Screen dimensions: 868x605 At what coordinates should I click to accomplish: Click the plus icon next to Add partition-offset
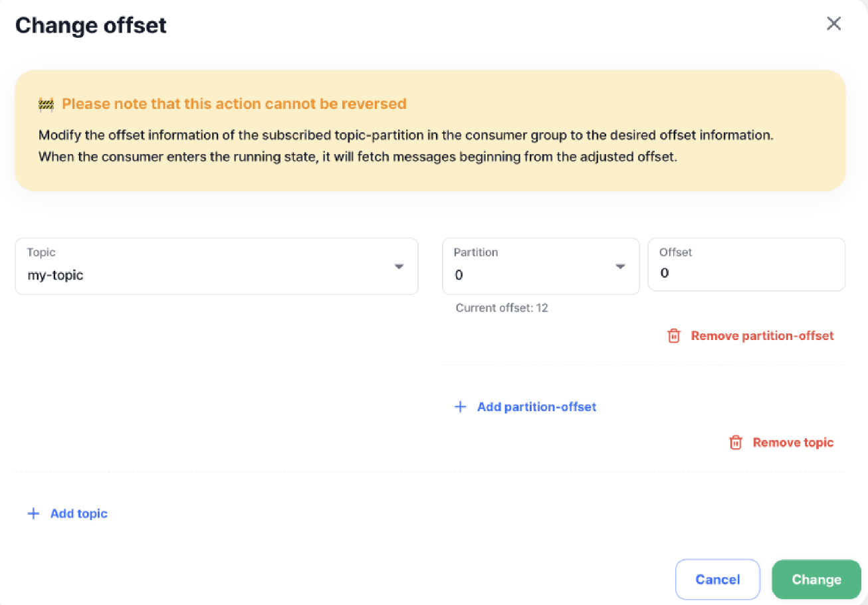click(460, 406)
